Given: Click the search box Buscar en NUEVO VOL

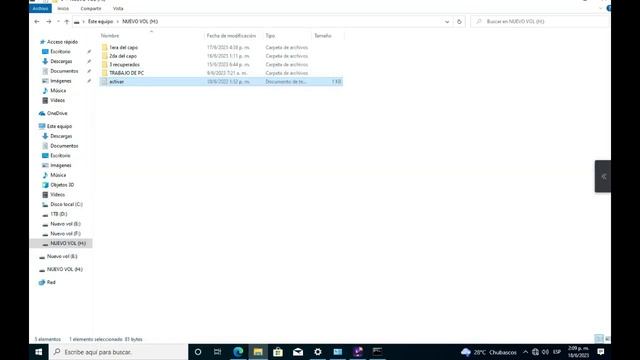Looking at the screenshot, I should click(540, 21).
